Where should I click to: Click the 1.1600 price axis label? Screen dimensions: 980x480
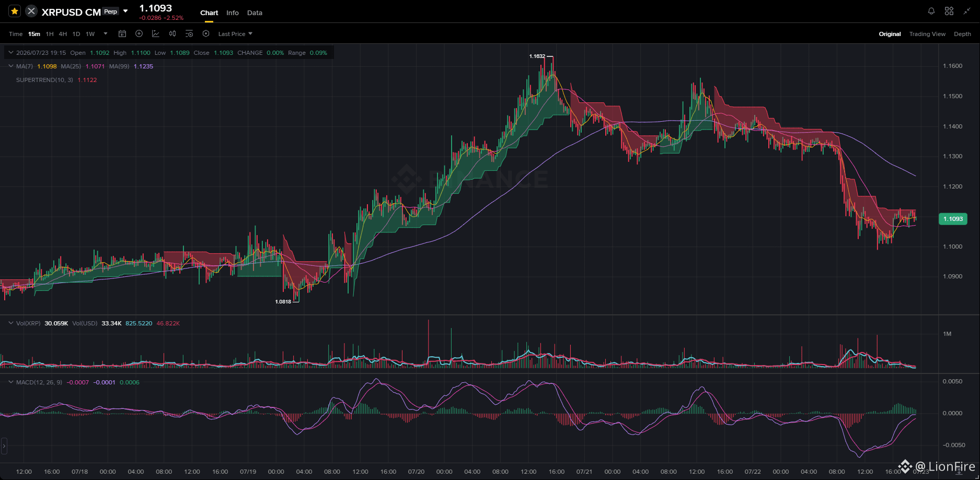tap(952, 66)
